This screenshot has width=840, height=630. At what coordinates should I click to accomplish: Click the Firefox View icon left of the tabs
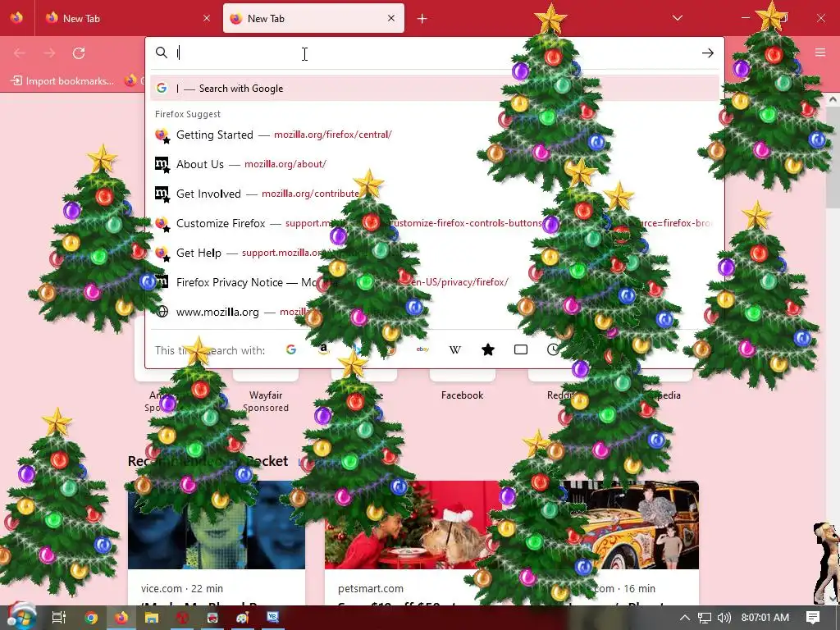click(16, 18)
